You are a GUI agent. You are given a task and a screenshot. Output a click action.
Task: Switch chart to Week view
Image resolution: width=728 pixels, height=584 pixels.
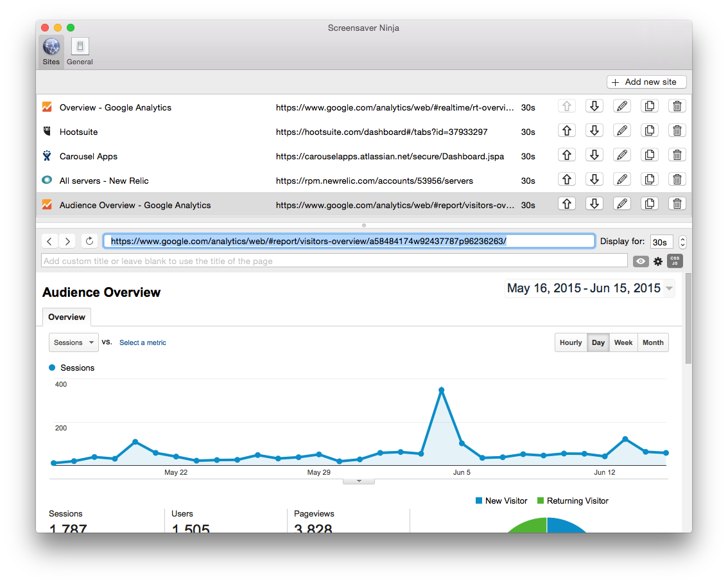(x=623, y=343)
